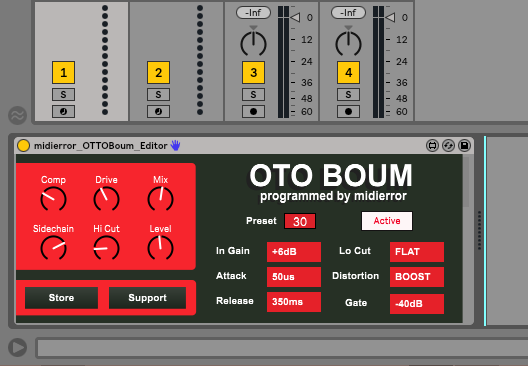528x366 pixels.
Task: Click the Preset number box showing 30
Action: [300, 221]
